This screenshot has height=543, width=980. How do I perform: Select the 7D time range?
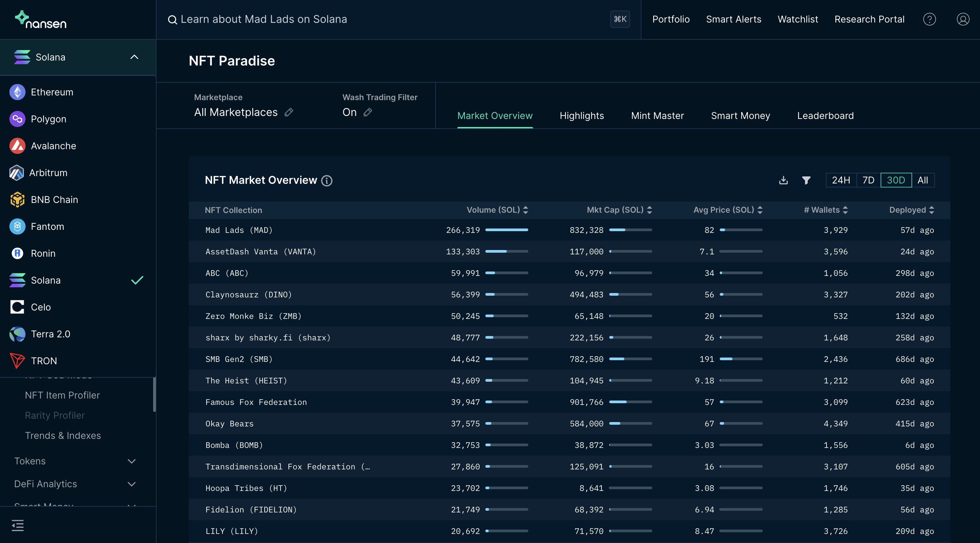pos(868,180)
